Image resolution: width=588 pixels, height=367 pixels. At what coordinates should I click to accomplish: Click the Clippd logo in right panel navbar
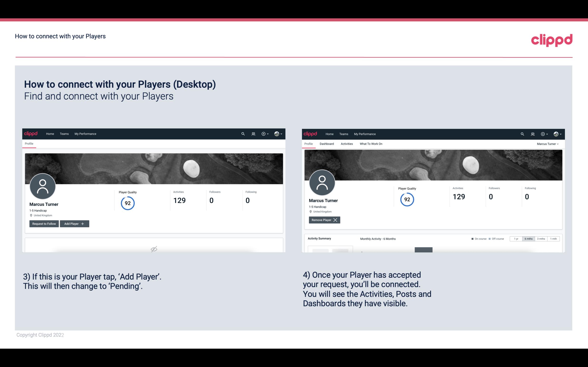311,134
